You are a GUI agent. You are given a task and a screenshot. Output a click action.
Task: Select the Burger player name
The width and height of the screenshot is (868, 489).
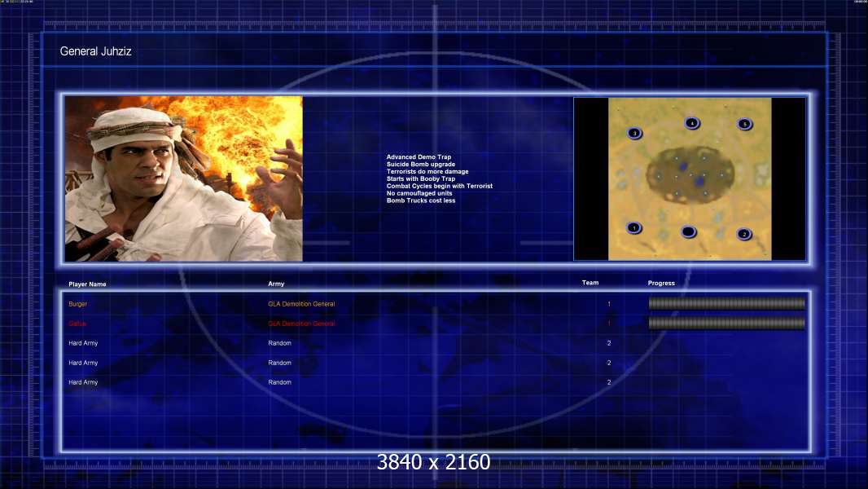[x=77, y=304]
